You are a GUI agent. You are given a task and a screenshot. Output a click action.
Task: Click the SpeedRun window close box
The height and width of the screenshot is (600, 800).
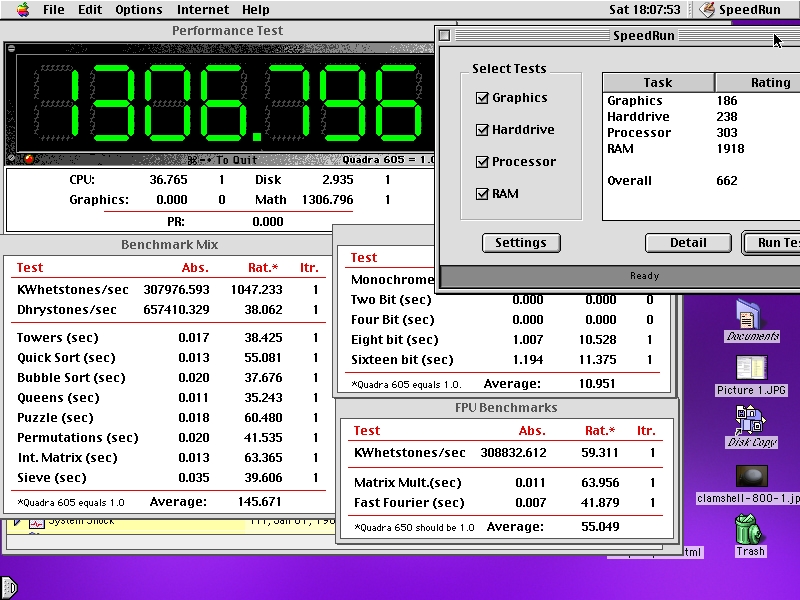444,35
